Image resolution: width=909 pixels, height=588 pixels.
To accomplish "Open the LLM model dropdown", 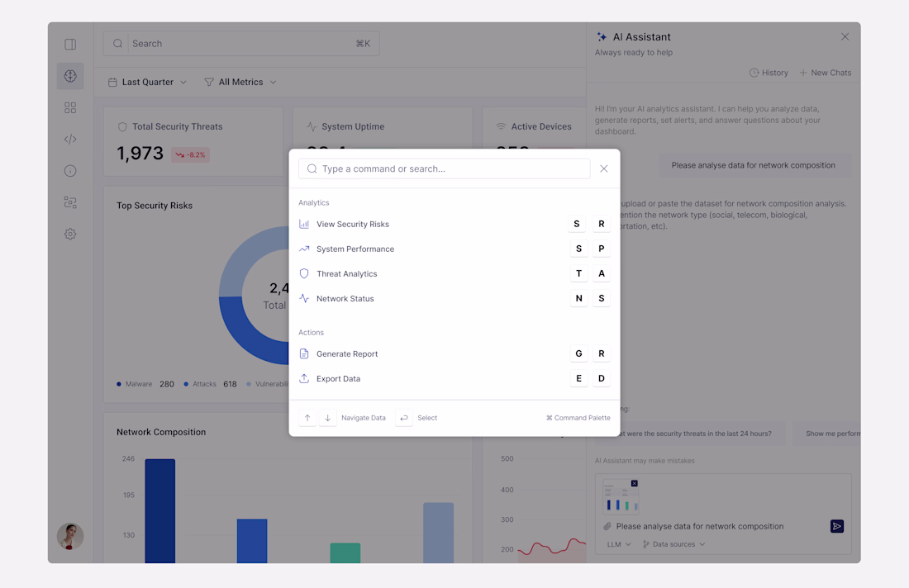I will pyautogui.click(x=619, y=544).
